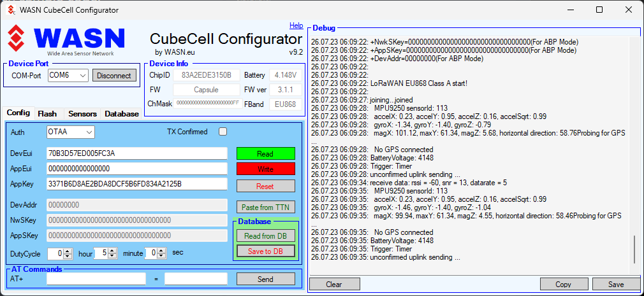The image size is (644, 296).
Task: Click the Reset button
Action: (265, 186)
